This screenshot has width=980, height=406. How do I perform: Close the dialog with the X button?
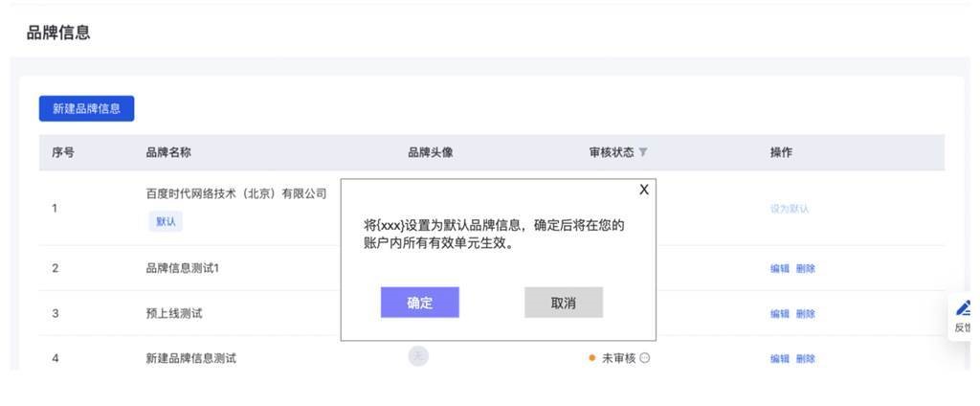coord(643,190)
